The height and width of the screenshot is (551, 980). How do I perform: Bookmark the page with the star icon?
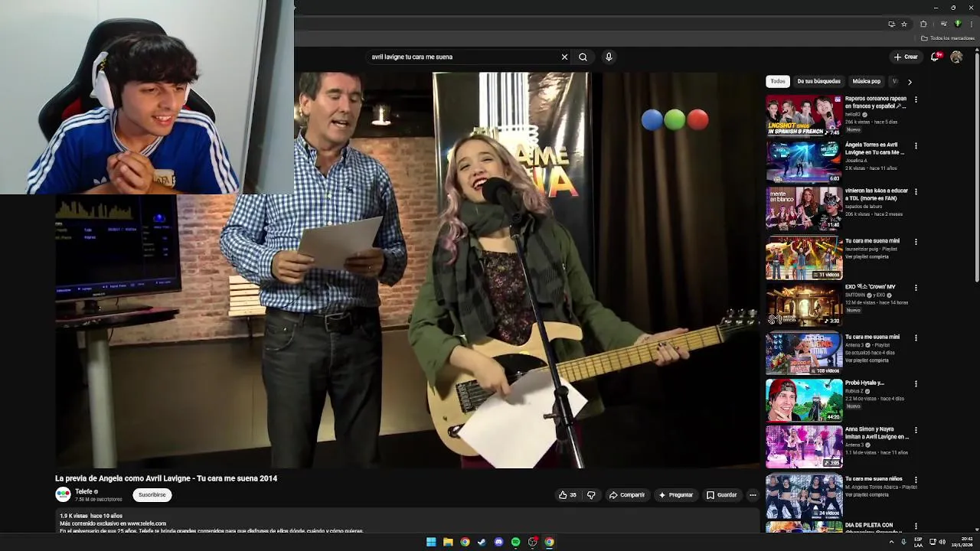point(904,24)
